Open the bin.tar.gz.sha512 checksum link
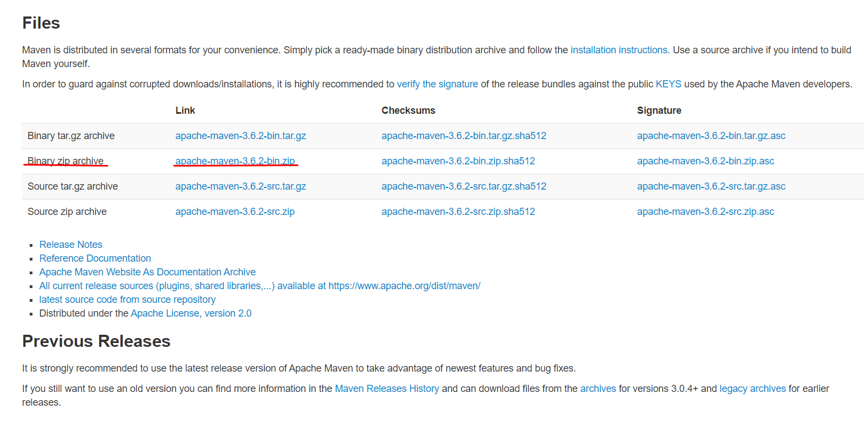This screenshot has height=437, width=868. click(464, 136)
